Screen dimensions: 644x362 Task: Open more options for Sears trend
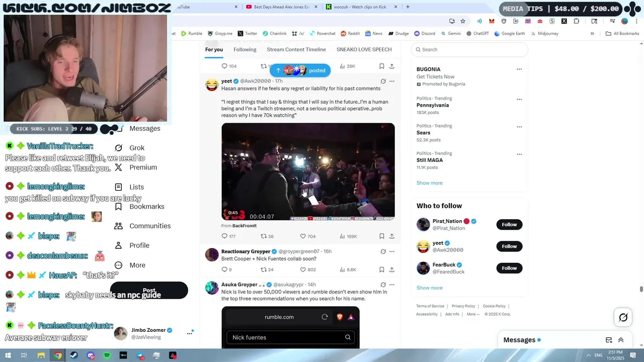(x=519, y=127)
